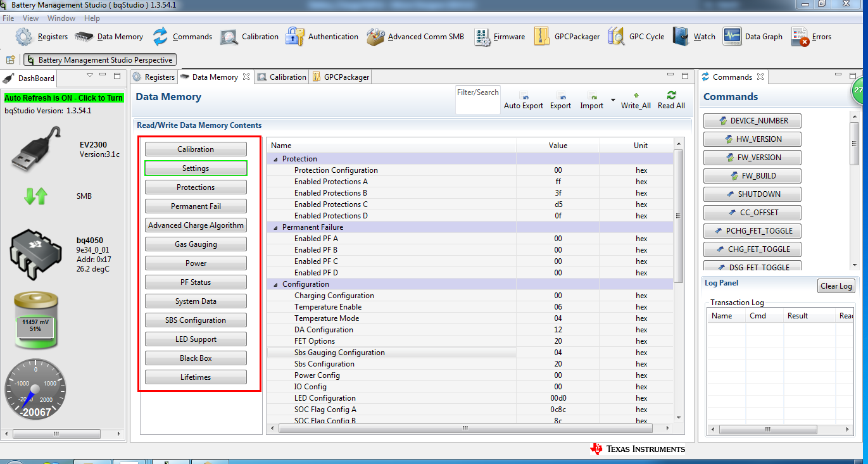The height and width of the screenshot is (464, 868).
Task: Switch to the Calibration editor tab
Action: [x=282, y=77]
